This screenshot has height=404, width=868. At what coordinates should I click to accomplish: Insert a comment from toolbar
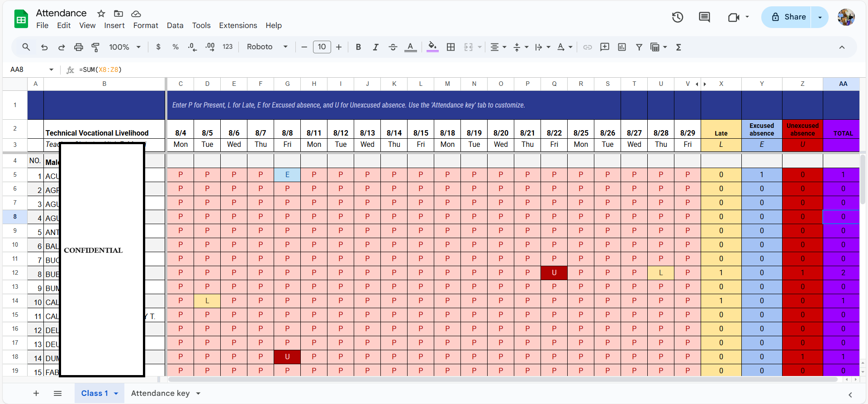click(x=605, y=47)
